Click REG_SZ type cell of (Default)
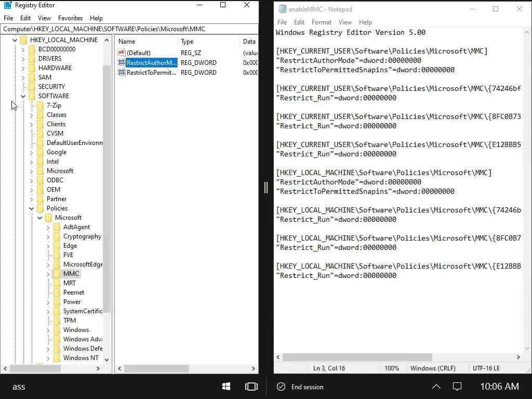Screen dimensions: 532x399 [x=191, y=52]
